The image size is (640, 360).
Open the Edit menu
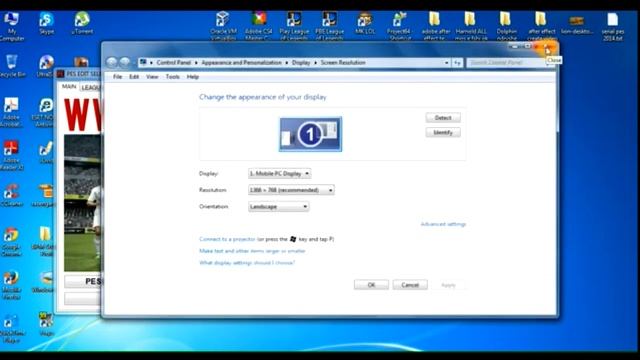tap(134, 77)
